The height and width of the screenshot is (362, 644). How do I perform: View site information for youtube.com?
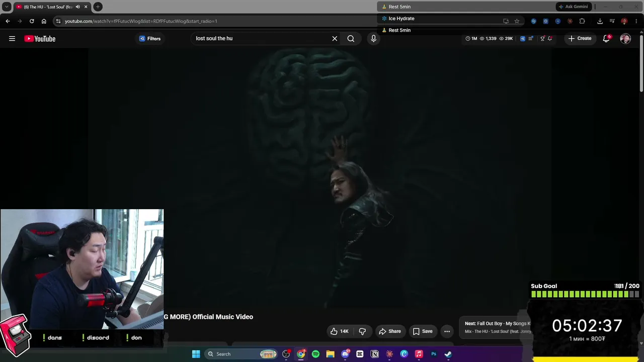tap(58, 21)
